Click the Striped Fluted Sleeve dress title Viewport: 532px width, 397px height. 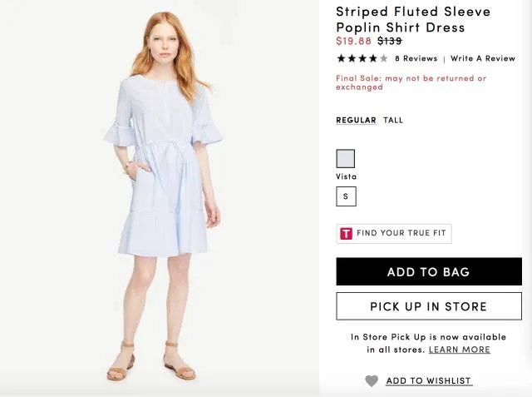[413, 19]
